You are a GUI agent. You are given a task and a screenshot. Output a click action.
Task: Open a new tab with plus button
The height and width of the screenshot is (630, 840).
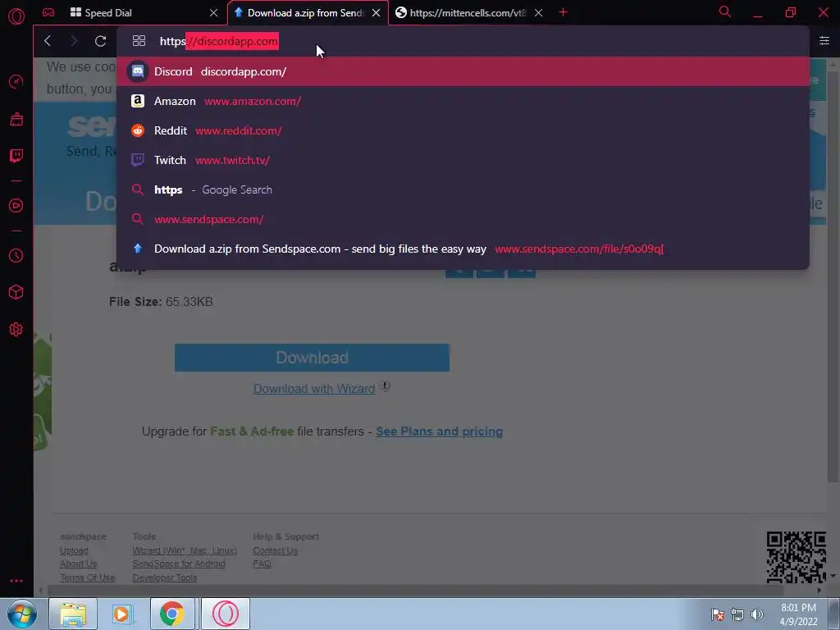pos(563,12)
